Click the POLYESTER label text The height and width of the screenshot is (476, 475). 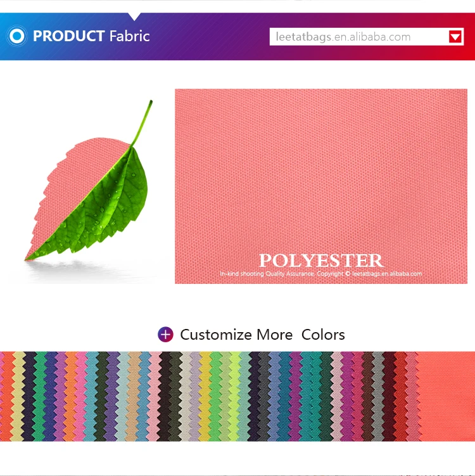click(x=321, y=261)
